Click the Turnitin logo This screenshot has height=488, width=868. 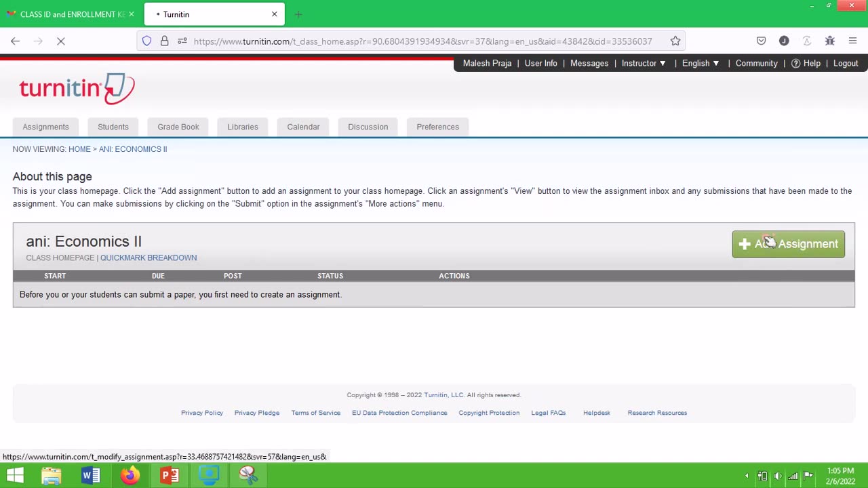[x=77, y=89]
